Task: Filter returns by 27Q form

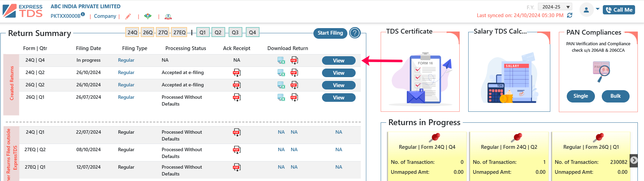Action: [163, 32]
